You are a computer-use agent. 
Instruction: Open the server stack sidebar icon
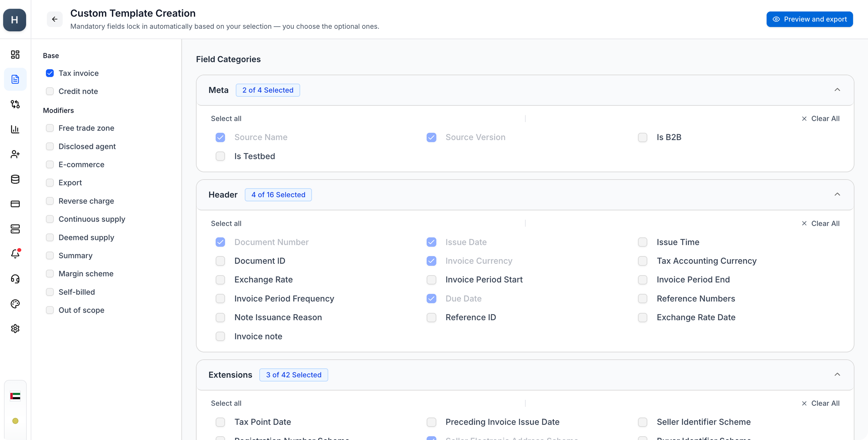pyautogui.click(x=15, y=229)
